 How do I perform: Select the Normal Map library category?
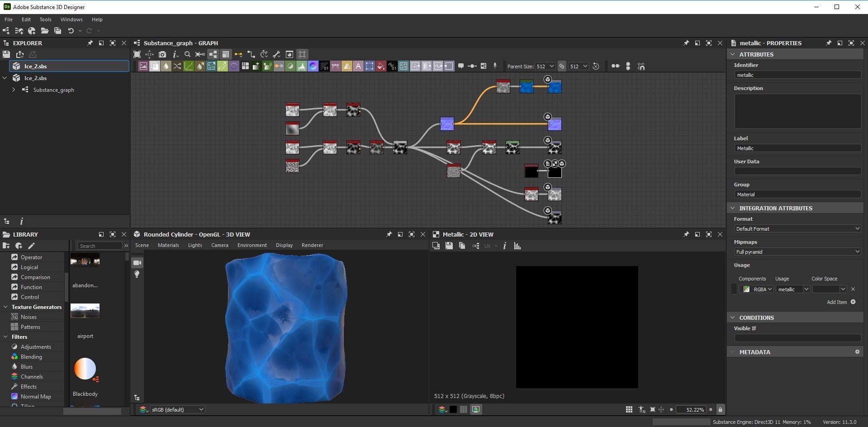(x=36, y=397)
